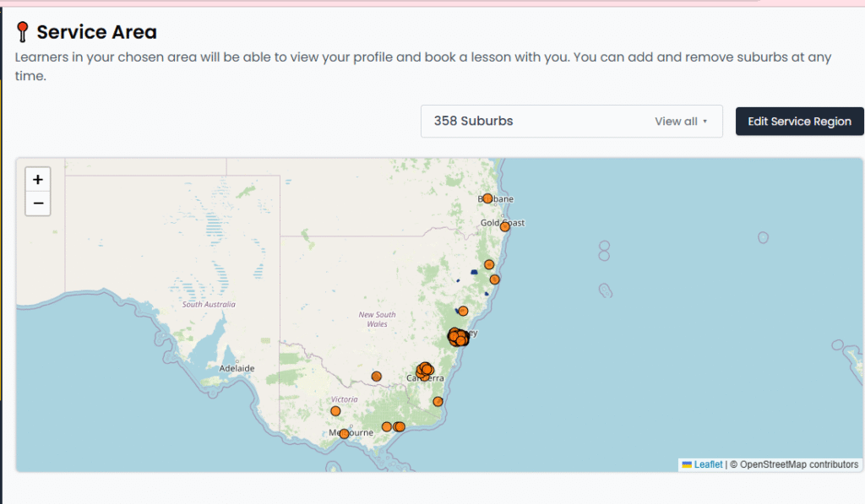Select the coastal marker southeast of Canberra
Viewport: 865px width, 504px height.
(438, 401)
